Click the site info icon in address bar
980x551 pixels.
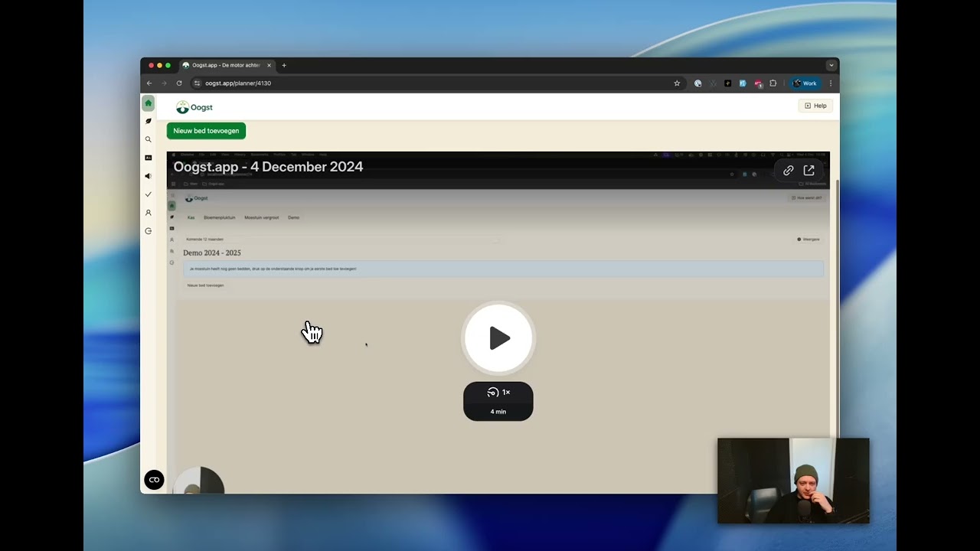(x=197, y=83)
